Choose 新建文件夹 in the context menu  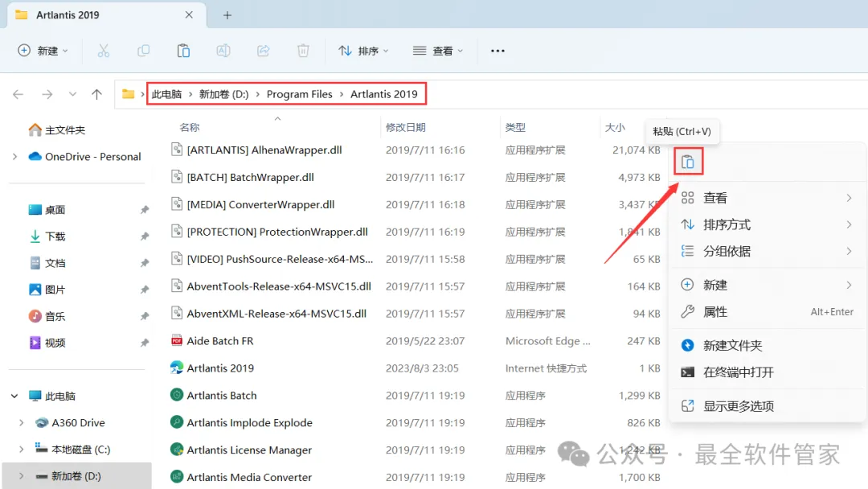pyautogui.click(x=767, y=346)
